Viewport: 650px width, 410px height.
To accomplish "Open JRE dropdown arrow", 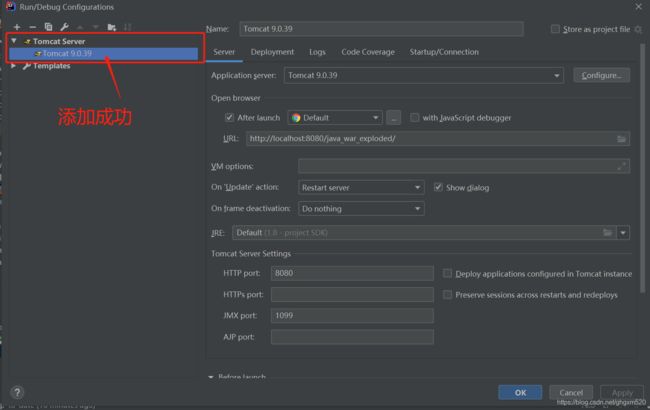I will [623, 233].
